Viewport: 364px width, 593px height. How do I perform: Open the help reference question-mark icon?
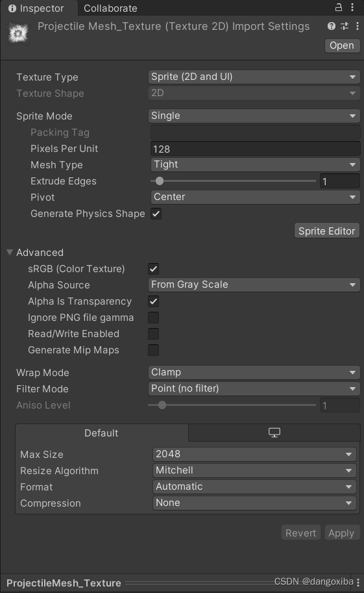(x=332, y=26)
